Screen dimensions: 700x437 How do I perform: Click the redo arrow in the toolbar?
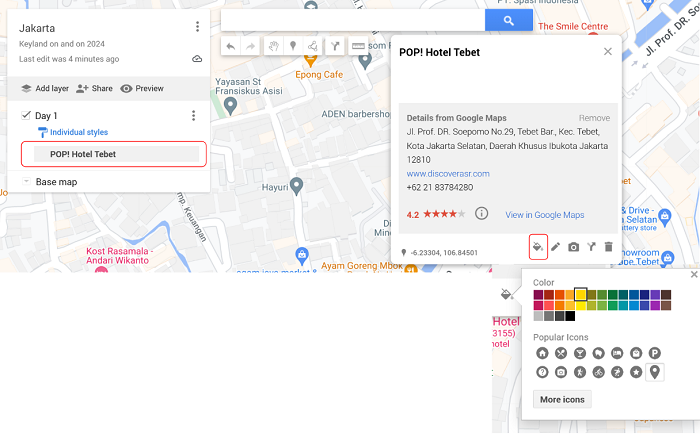[x=250, y=46]
